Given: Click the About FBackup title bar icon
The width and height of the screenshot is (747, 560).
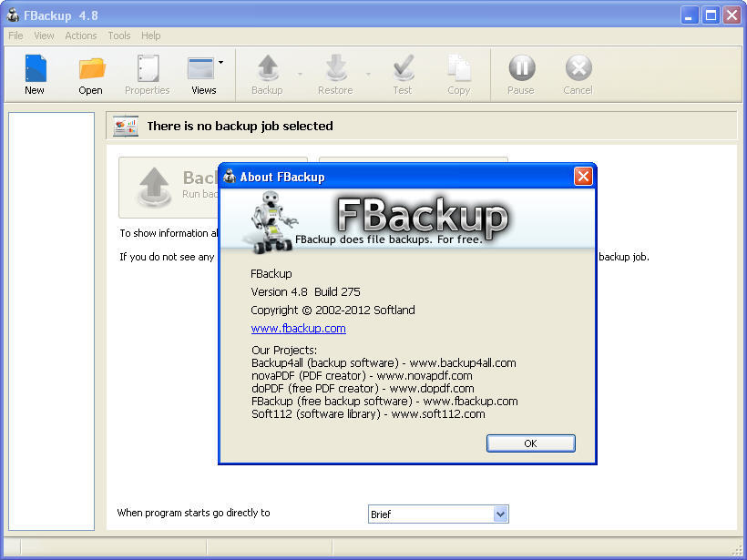Looking at the screenshot, I should click(x=230, y=176).
